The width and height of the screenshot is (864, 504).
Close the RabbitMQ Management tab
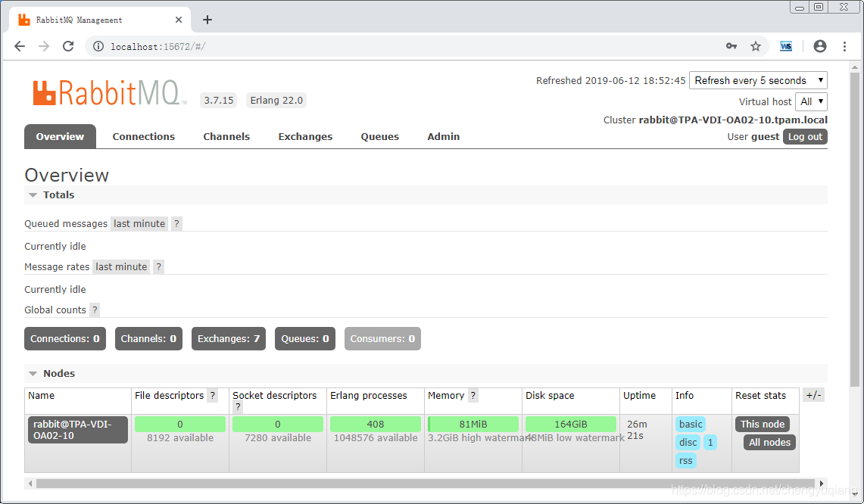click(179, 20)
